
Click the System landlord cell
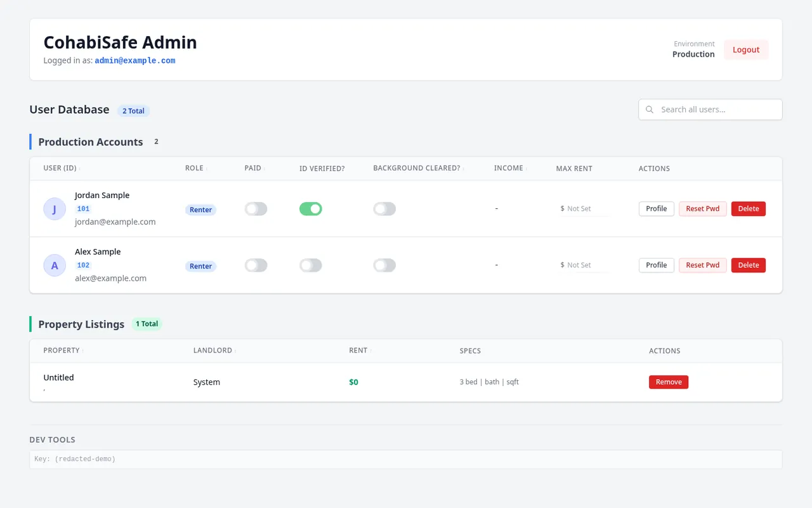pyautogui.click(x=207, y=382)
